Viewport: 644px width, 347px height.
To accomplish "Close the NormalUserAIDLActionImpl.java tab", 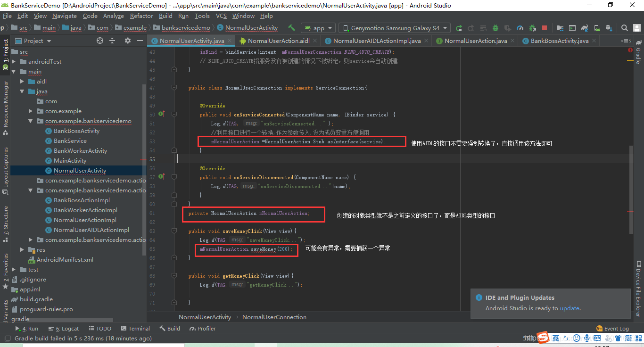I will [426, 41].
